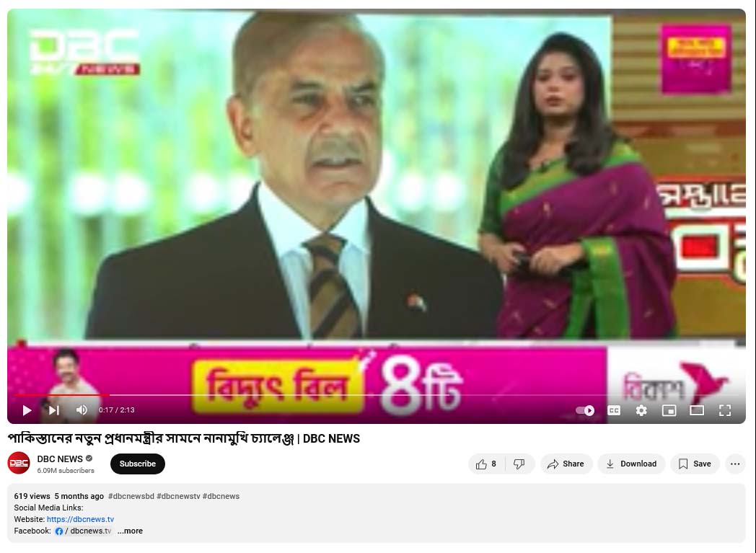756x553 pixels.
Task: Skip to the next video
Action: coord(54,410)
